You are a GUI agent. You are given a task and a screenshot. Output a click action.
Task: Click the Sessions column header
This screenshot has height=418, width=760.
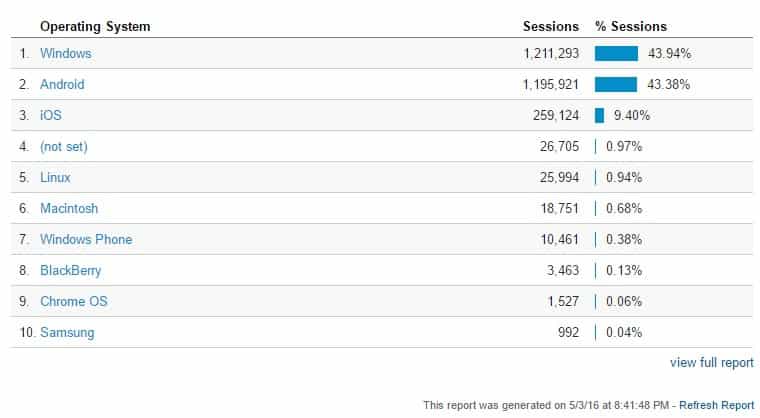click(x=551, y=26)
